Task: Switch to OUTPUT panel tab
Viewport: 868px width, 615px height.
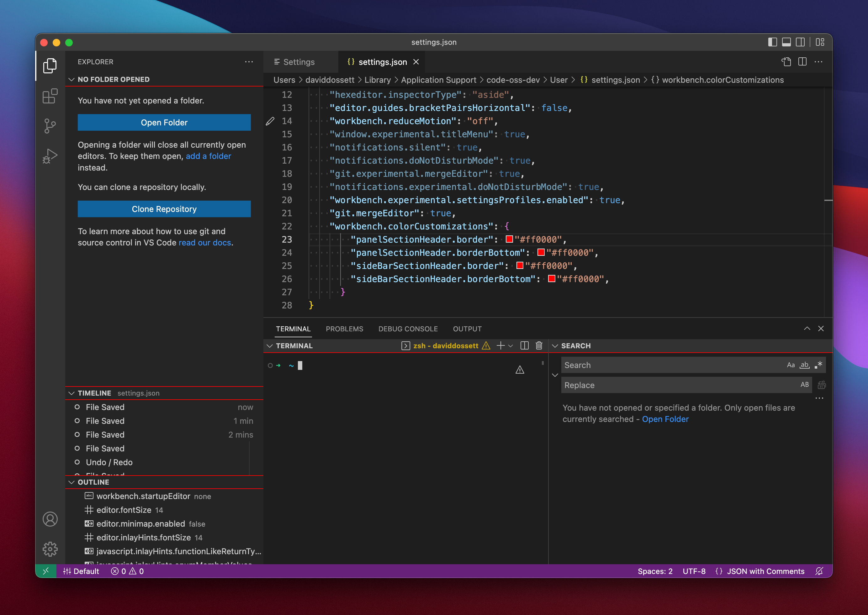Action: [x=467, y=329]
